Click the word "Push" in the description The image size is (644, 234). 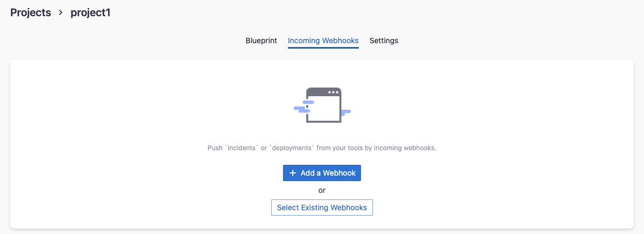pos(215,148)
